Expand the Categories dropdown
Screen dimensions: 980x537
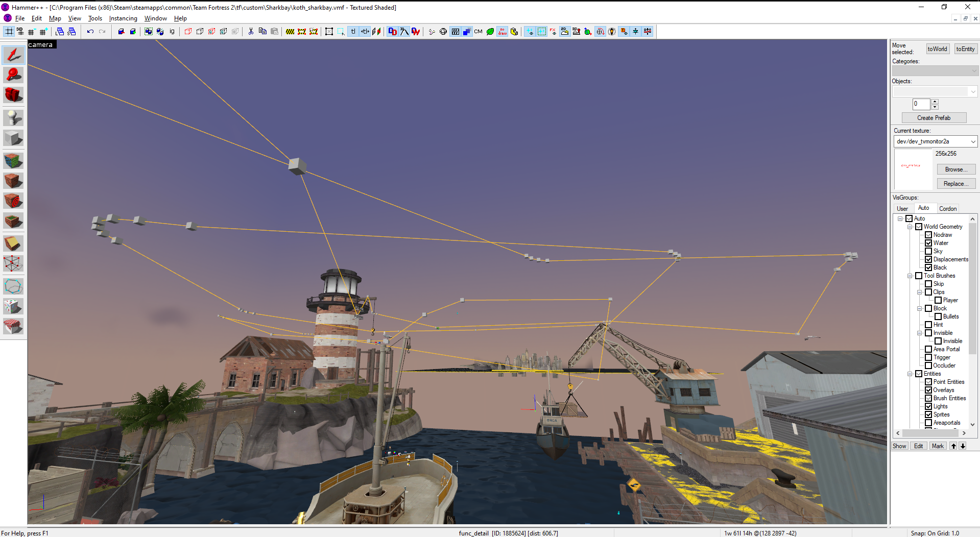(974, 71)
